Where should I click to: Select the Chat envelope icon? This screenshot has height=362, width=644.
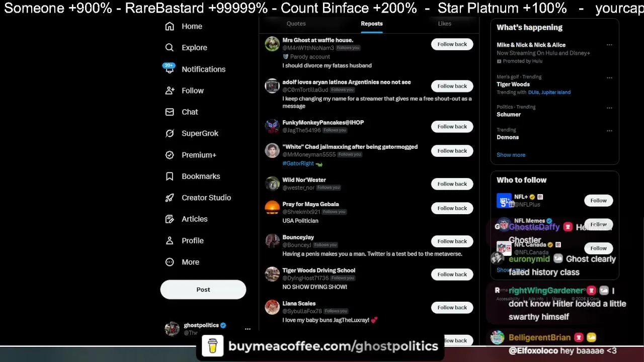point(170,112)
